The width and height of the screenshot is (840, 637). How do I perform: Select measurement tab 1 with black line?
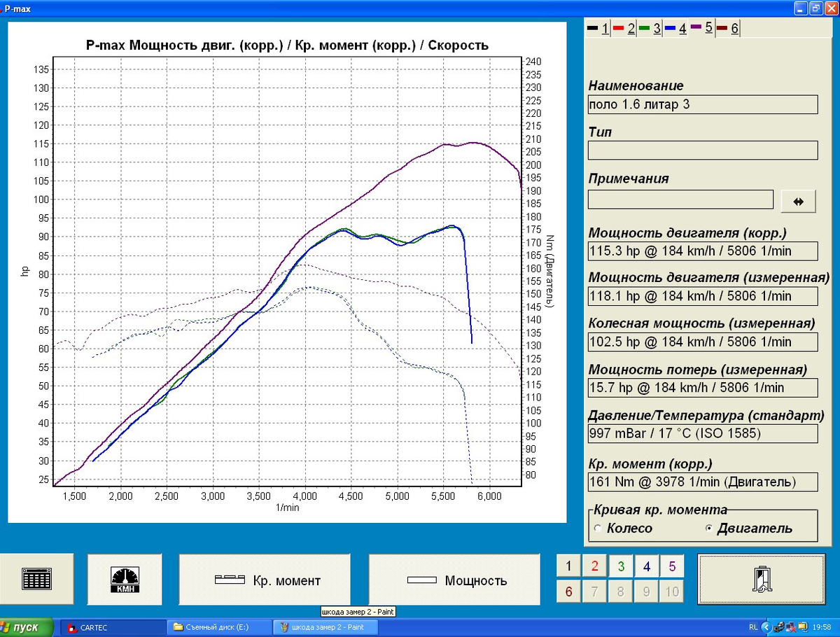[x=597, y=29]
